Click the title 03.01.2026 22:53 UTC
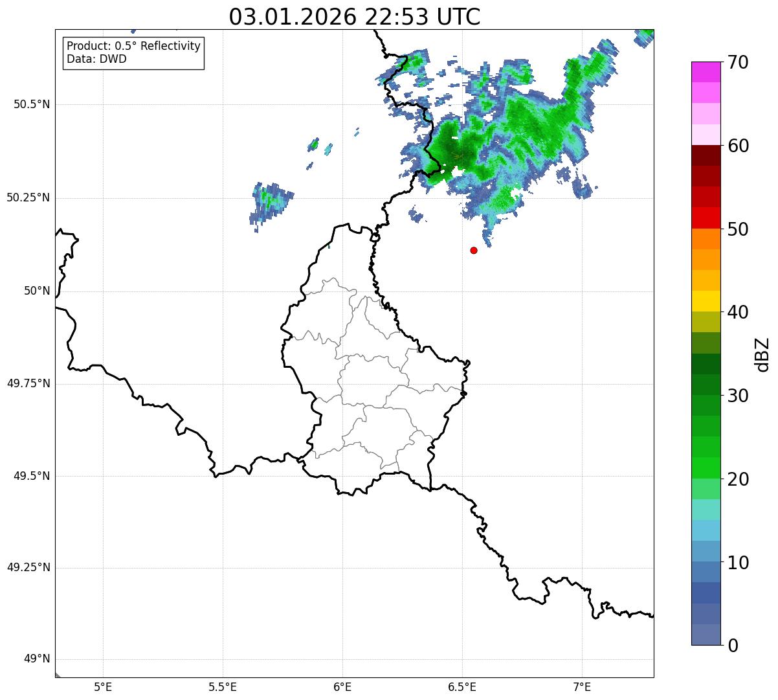The height and width of the screenshot is (700, 778). (x=355, y=17)
